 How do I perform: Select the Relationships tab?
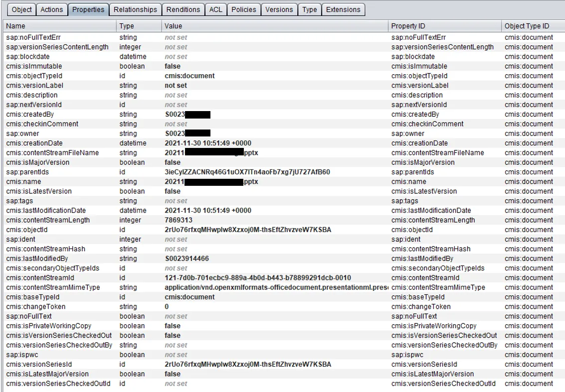click(135, 9)
